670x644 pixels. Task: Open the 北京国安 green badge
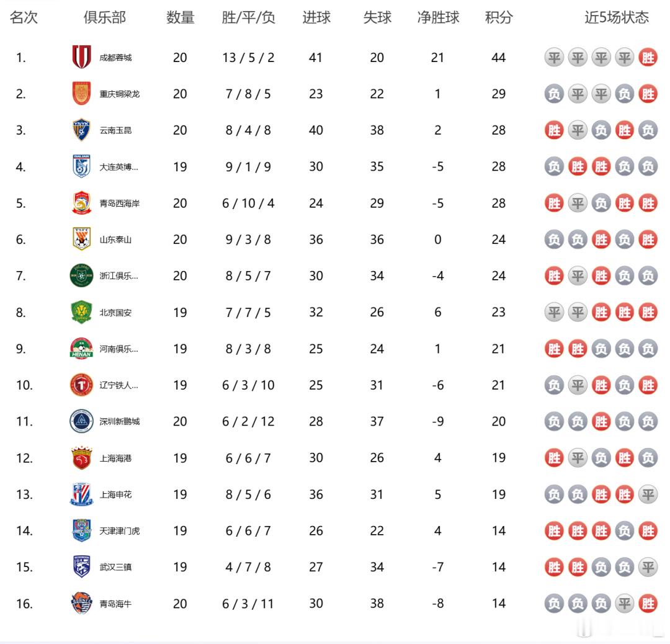pos(82,313)
